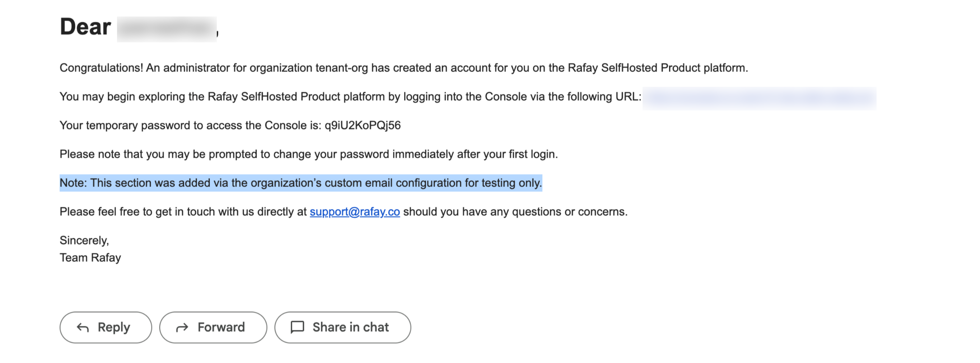Click the highlighted Note sentence
980x363 pixels.
[300, 183]
